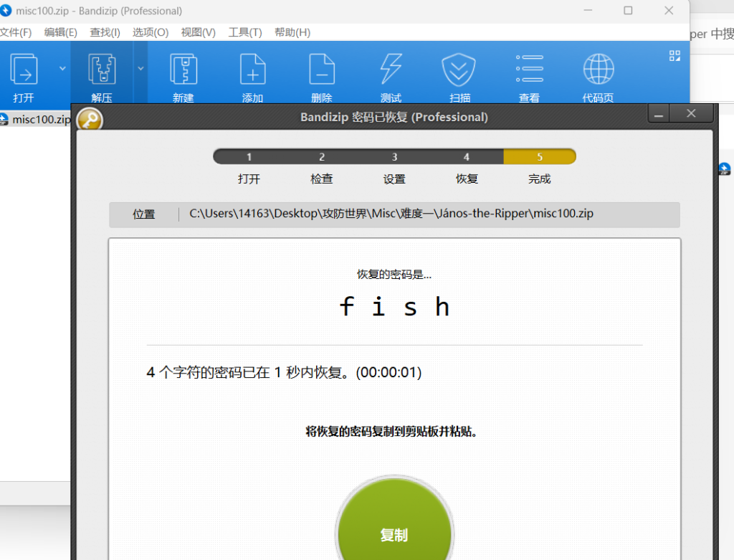Click the Open (打开) toolbar icon
The image size is (734, 560).
(24, 70)
